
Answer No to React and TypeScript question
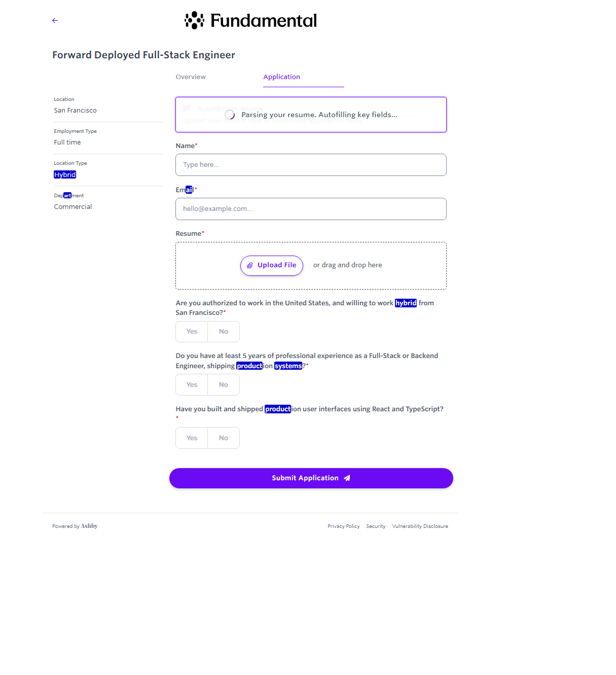click(224, 438)
